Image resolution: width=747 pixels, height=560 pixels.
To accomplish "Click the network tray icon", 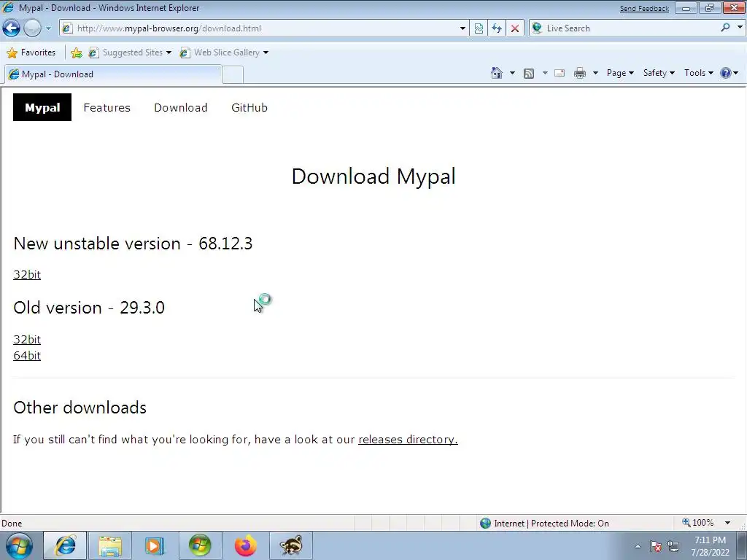I will tap(673, 546).
